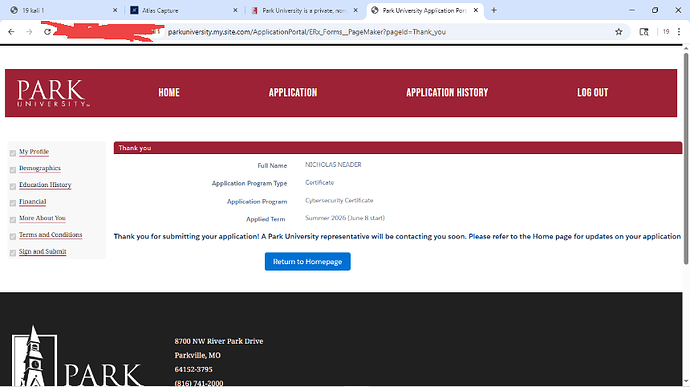Viewport: 690px width, 387px height.
Task: Open a new browser tab with plus
Action: [494, 10]
